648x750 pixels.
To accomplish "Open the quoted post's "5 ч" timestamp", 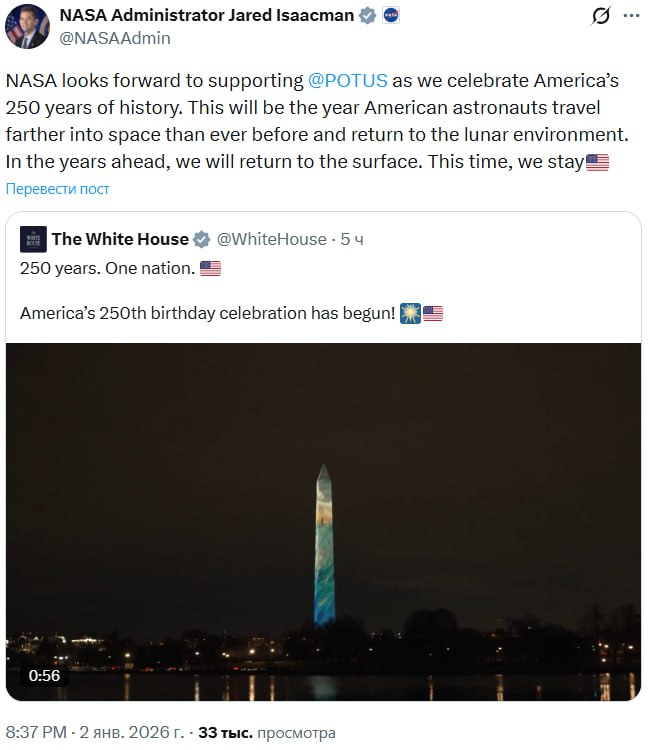I will [x=352, y=239].
